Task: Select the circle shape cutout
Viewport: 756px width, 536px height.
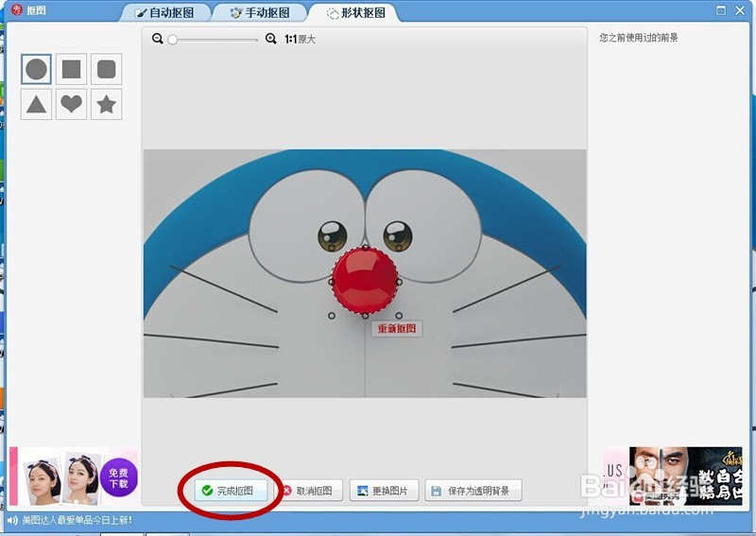Action: [x=36, y=69]
